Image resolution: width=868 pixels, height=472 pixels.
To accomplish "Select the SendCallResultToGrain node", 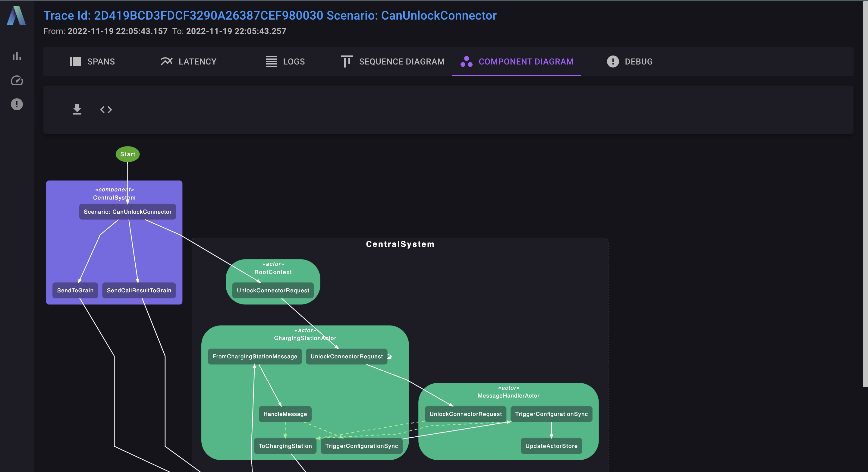I will [139, 291].
